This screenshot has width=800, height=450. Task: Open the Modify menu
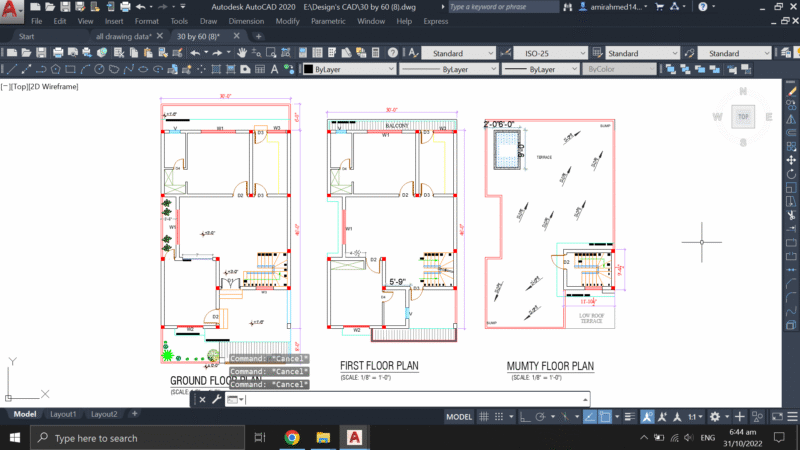coord(287,21)
